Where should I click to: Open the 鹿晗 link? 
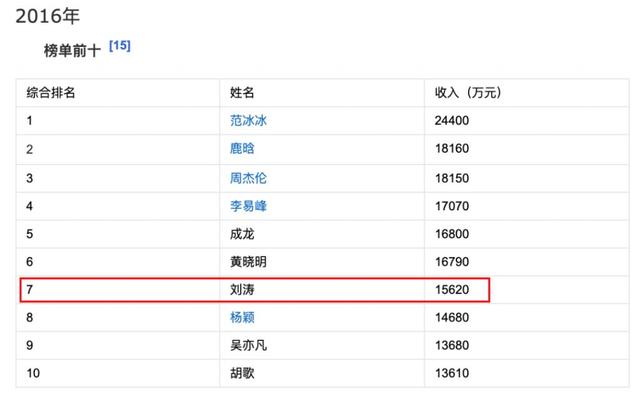242,148
